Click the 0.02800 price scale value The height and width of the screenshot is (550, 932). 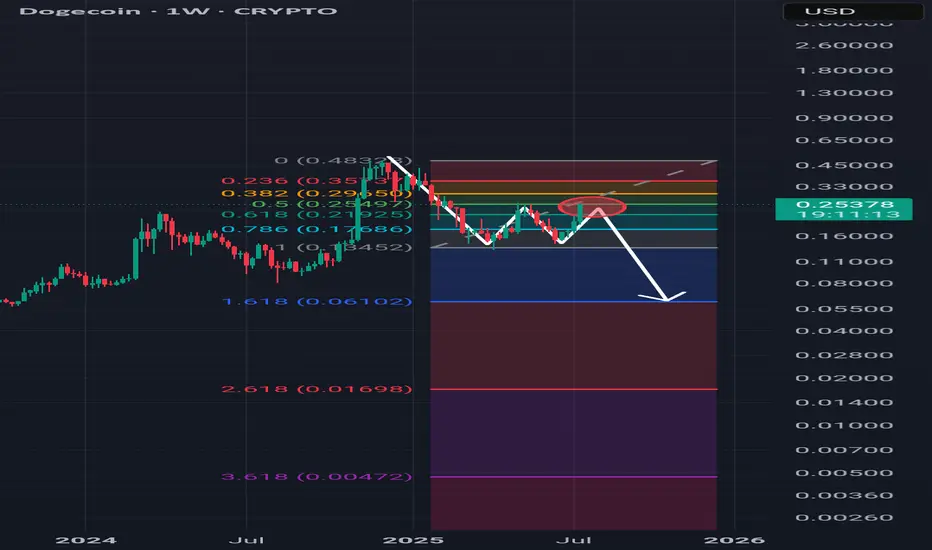pyautogui.click(x=844, y=356)
